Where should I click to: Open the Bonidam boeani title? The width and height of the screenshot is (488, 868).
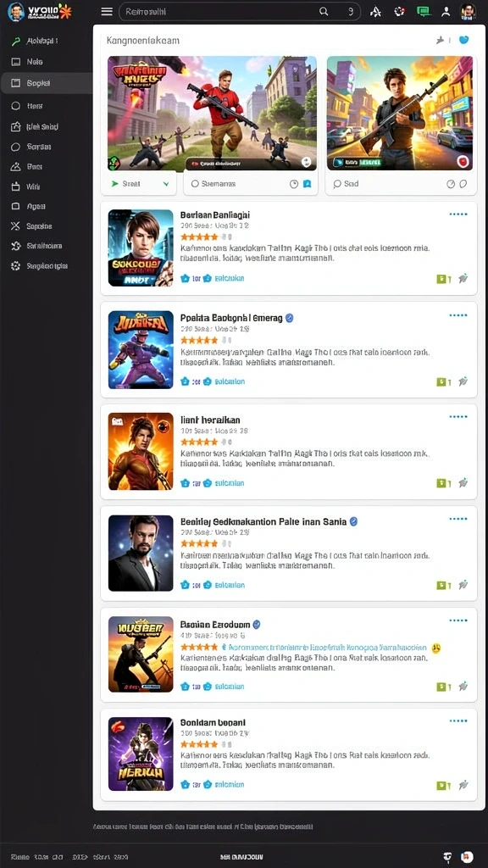[x=213, y=723]
